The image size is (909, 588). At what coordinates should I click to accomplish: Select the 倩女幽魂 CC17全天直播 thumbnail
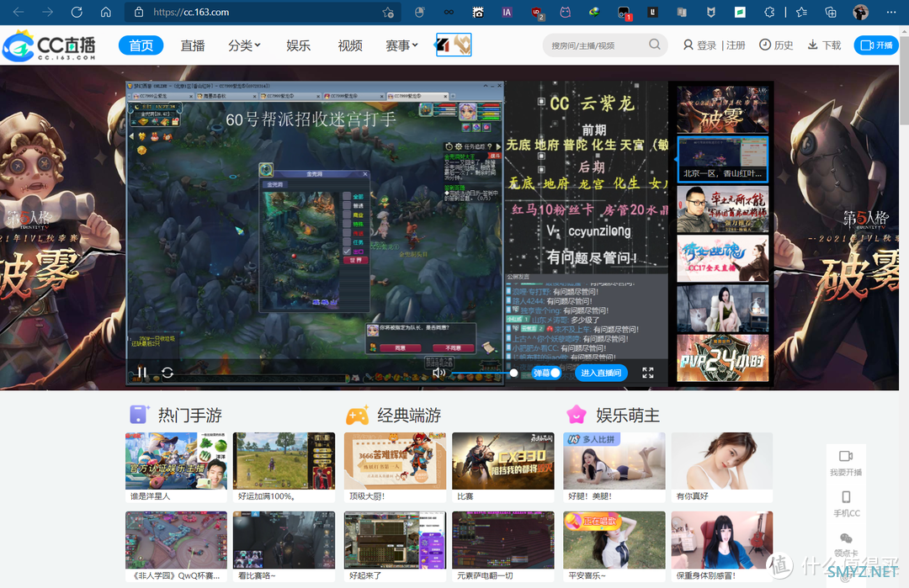[722, 258]
